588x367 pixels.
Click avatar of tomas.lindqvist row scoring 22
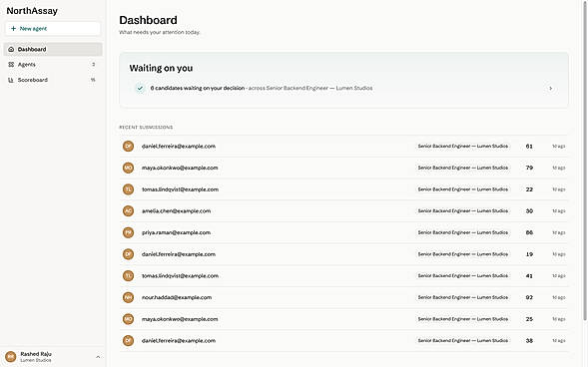pyautogui.click(x=128, y=189)
